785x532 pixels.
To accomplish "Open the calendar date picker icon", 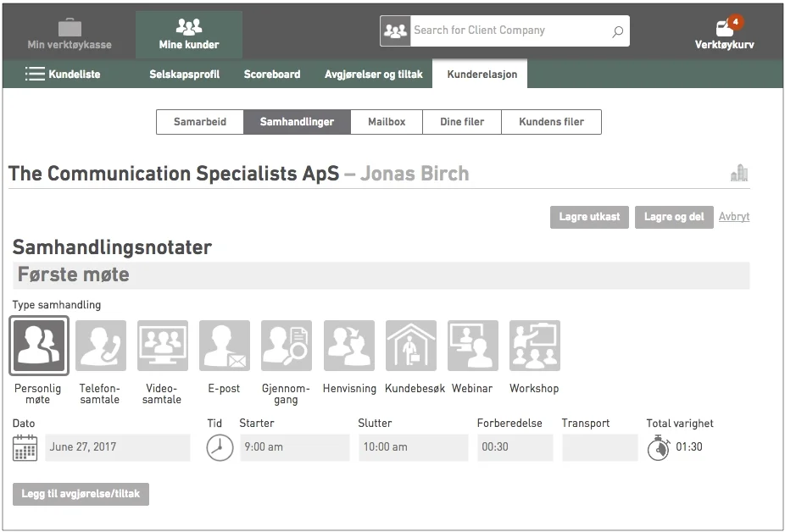I will (x=25, y=447).
